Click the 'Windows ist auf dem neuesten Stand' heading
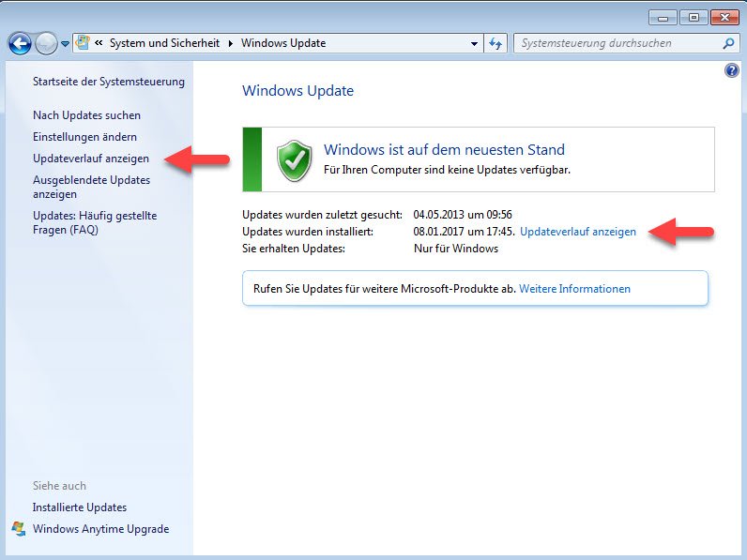Image resolution: width=747 pixels, height=560 pixels. click(x=444, y=149)
